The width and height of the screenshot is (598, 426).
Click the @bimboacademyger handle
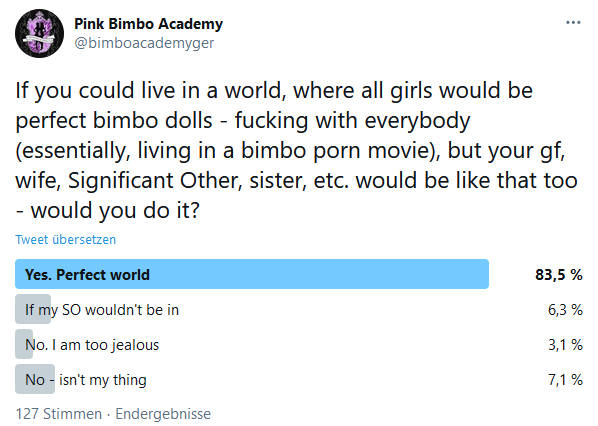(x=144, y=43)
